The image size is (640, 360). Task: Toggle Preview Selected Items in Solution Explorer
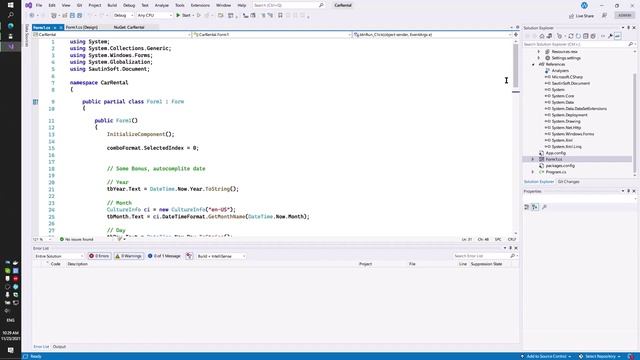[618, 36]
